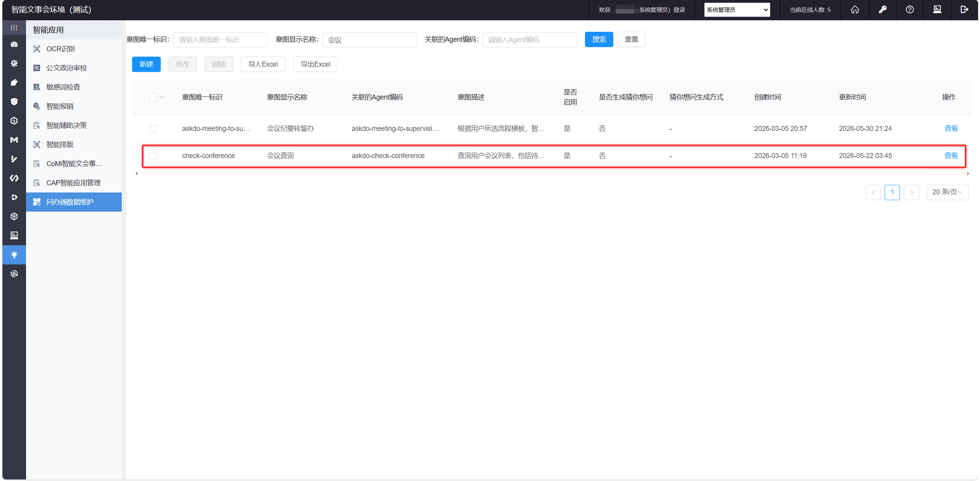Check the askdo-meeting-to-su… row checkbox
The width and height of the screenshot is (980, 481).
tap(153, 129)
